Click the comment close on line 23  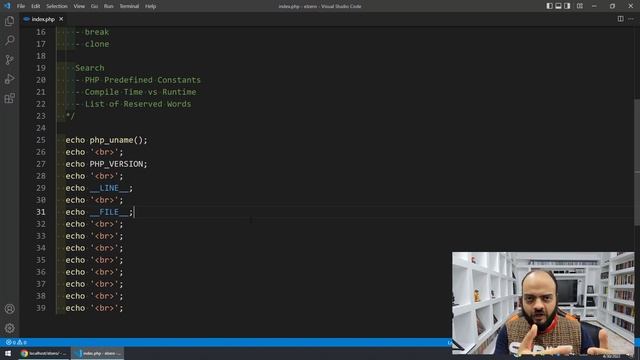[70, 116]
